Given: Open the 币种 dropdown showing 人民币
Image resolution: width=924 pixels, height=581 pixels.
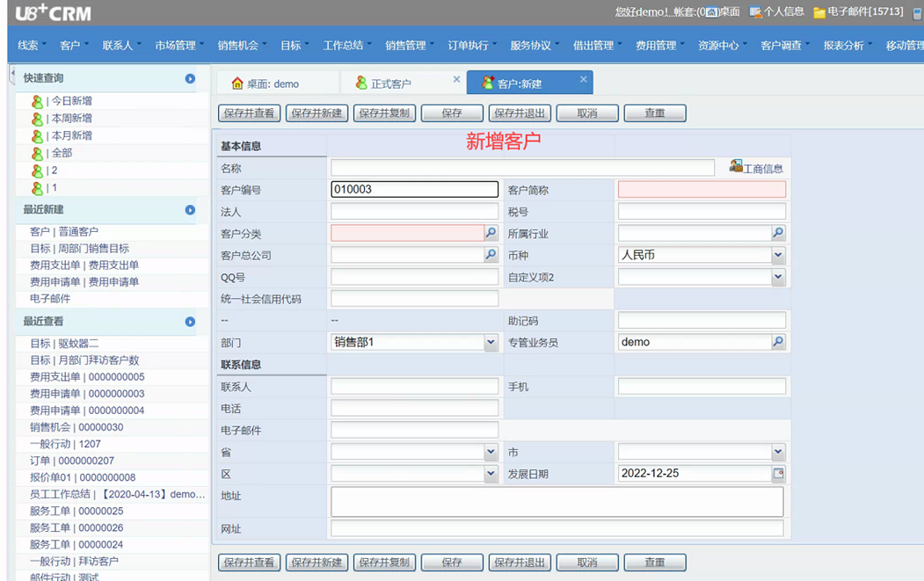Looking at the screenshot, I should (x=778, y=255).
